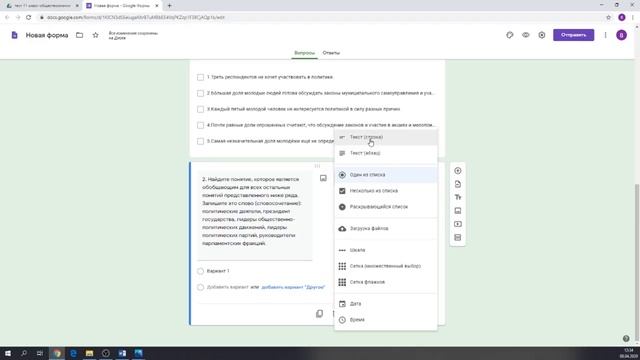Add title and description (Tt) icon
Image resolution: width=640 pixels, height=360 pixels.
coord(458,197)
